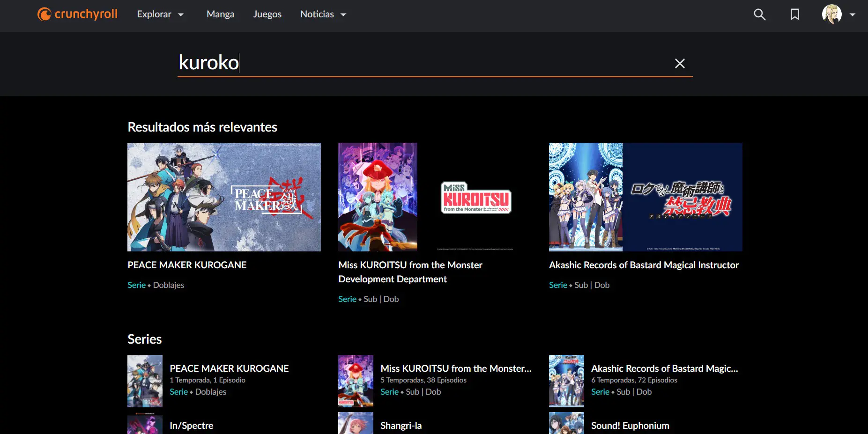Image resolution: width=868 pixels, height=434 pixels.
Task: Click 'Serie • Sub | Dob' under large Miss KUROITSU card
Action: [369, 299]
